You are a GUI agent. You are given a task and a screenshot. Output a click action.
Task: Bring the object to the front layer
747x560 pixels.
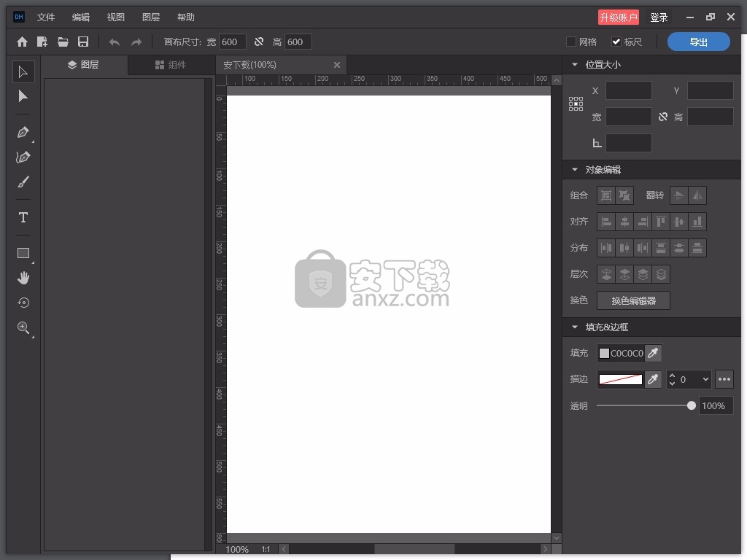(x=643, y=274)
